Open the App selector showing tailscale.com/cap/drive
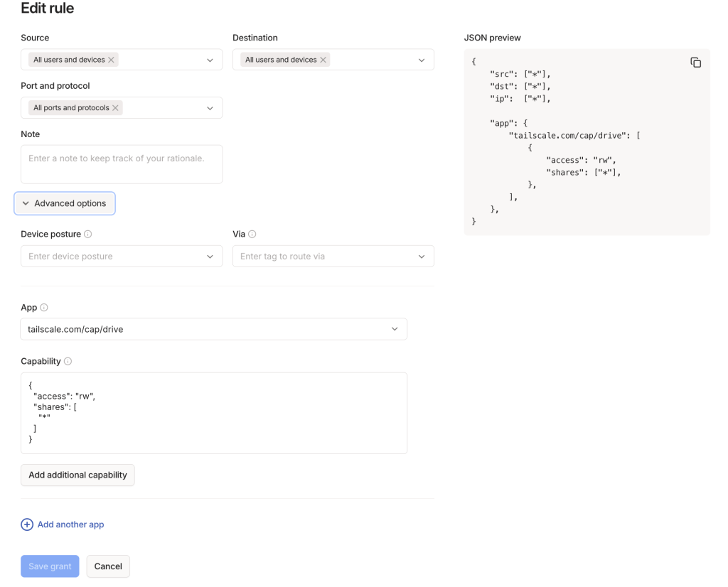This screenshot has height=587, width=728. [213, 329]
